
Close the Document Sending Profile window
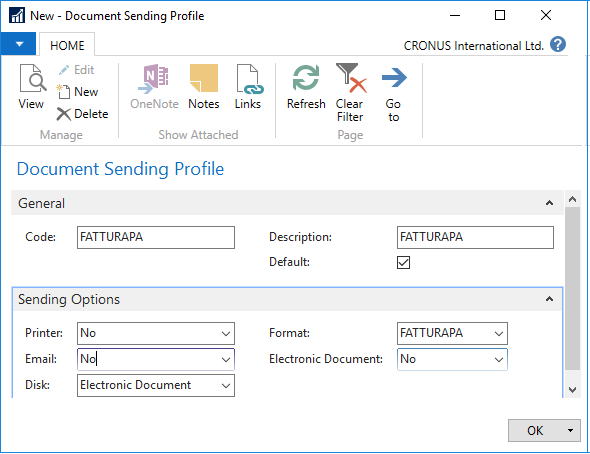click(546, 15)
